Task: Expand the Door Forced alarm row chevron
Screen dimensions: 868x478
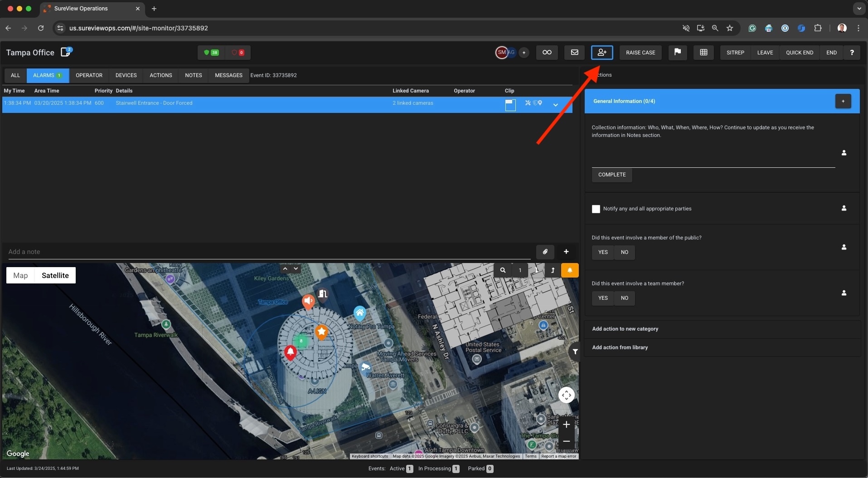Action: (555, 105)
